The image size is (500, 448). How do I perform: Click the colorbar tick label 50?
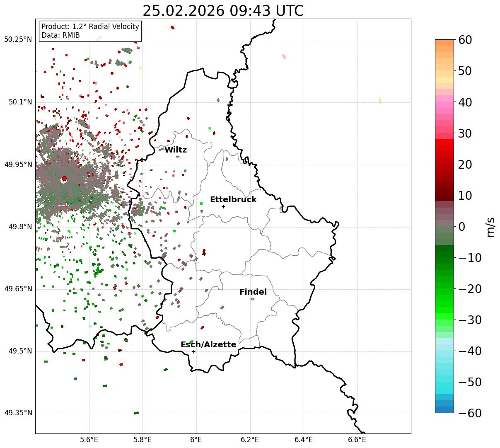[465, 71]
